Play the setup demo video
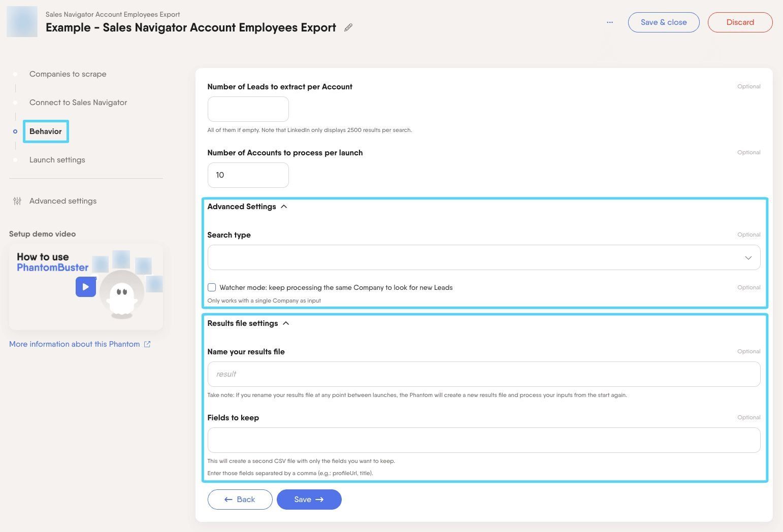 coord(86,287)
